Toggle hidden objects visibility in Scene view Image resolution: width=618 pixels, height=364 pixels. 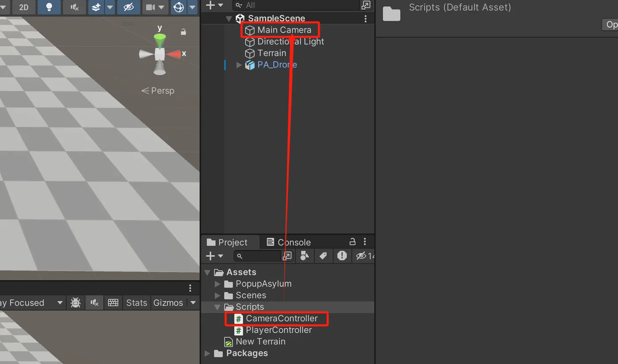pyautogui.click(x=128, y=7)
